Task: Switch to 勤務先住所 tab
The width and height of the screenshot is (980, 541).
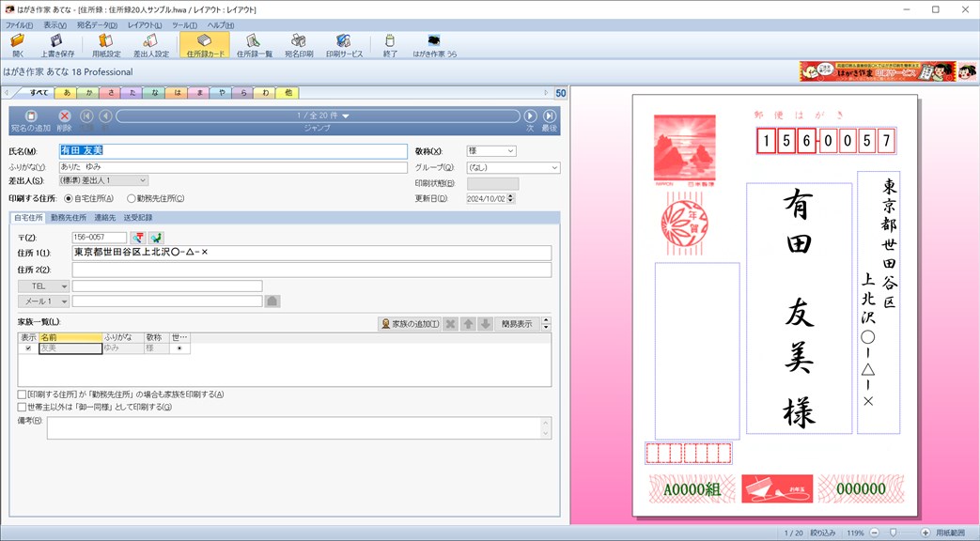Action: 69,217
